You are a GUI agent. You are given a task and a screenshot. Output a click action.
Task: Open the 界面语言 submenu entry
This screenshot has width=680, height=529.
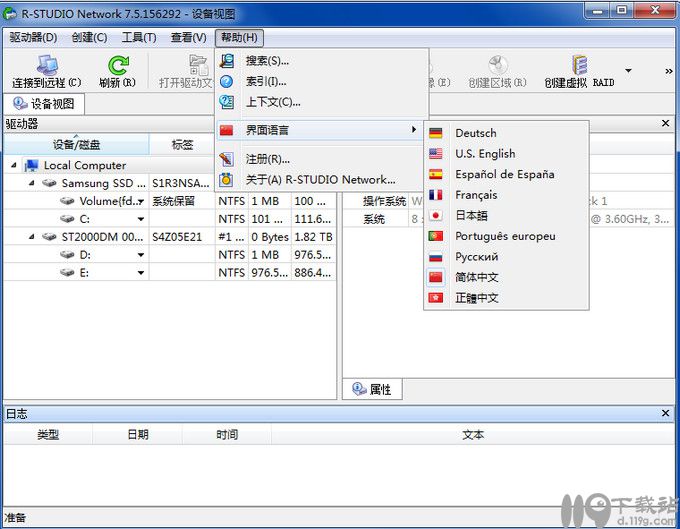318,130
